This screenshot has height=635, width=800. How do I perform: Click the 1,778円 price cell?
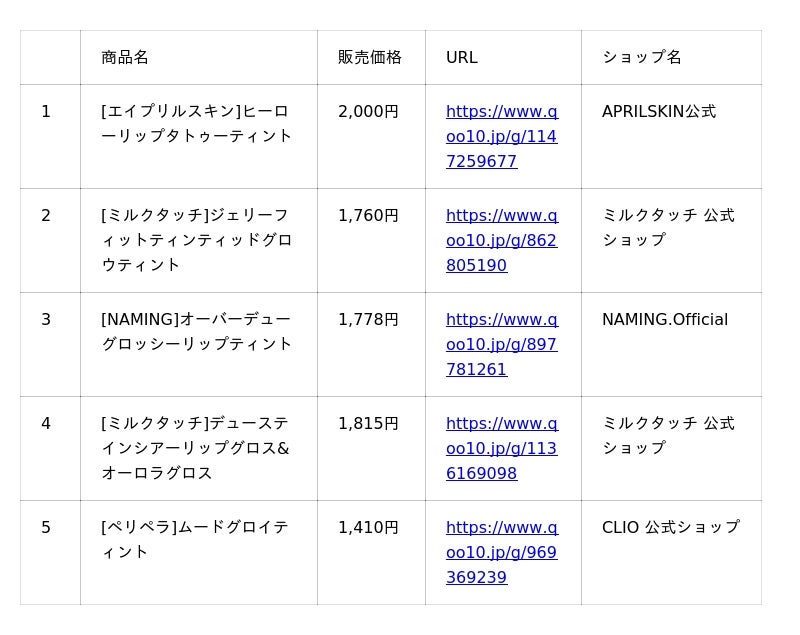[x=368, y=320]
